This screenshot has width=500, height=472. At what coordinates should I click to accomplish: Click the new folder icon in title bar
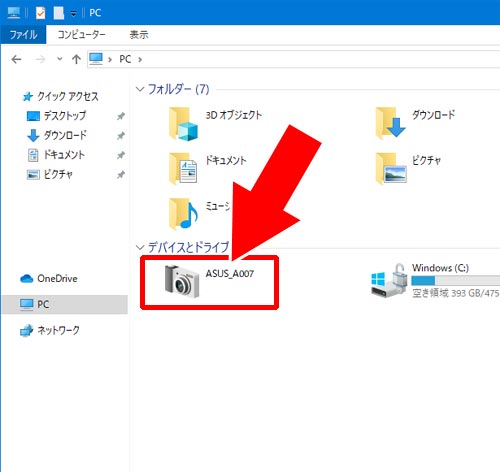click(59, 13)
